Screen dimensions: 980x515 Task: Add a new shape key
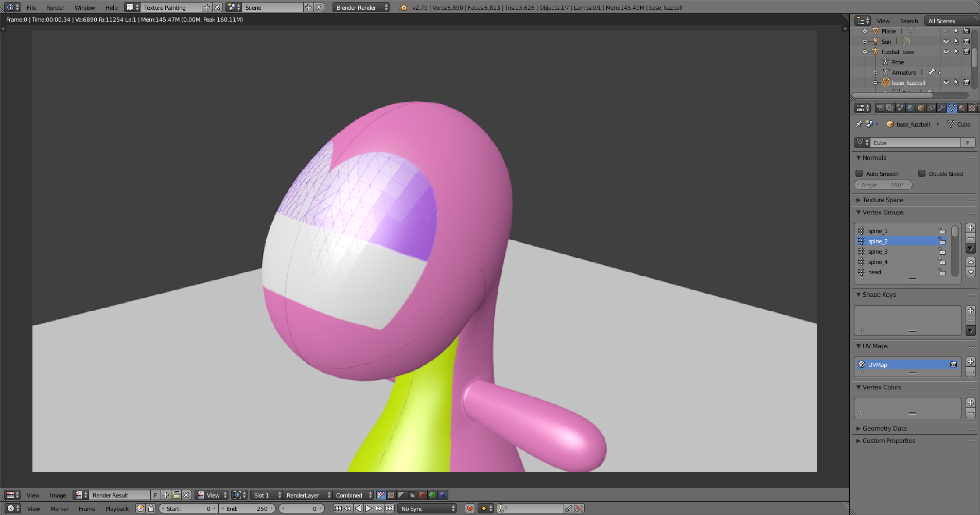click(971, 310)
